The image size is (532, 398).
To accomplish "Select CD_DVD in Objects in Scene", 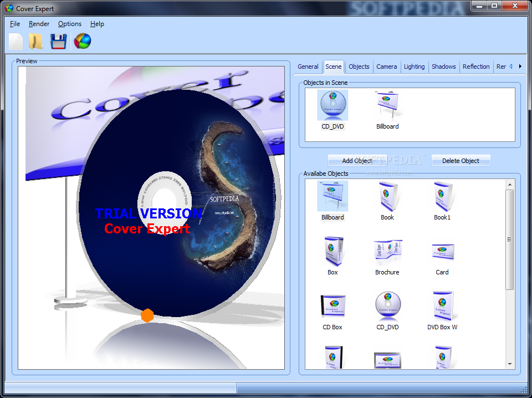I will [x=333, y=110].
